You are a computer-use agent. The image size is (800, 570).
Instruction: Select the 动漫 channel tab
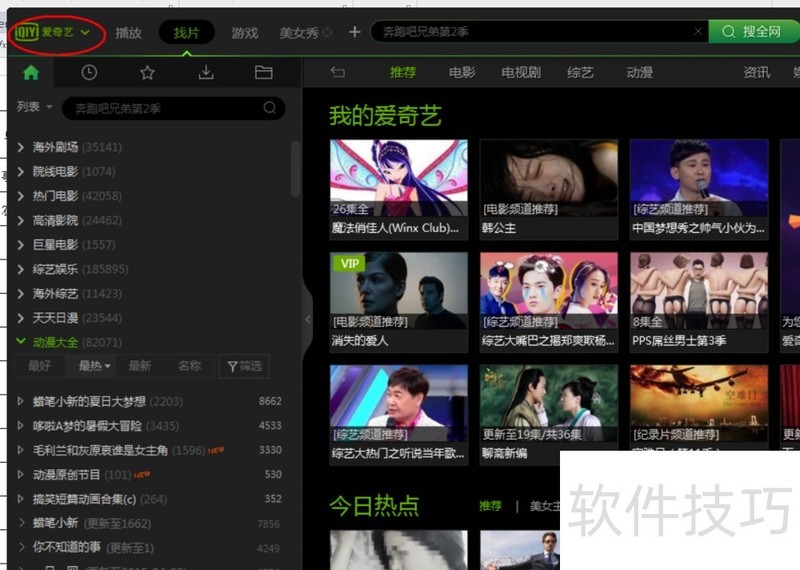(x=639, y=72)
